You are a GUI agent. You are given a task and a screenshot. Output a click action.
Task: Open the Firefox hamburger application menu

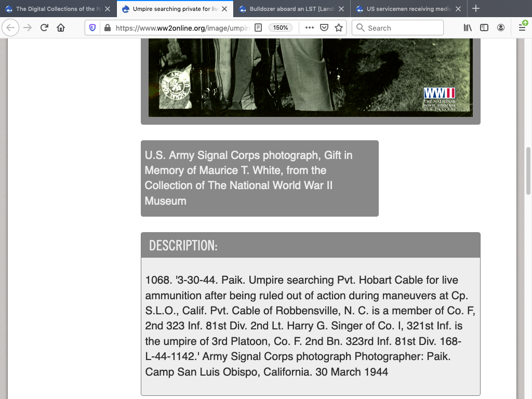[522, 28]
